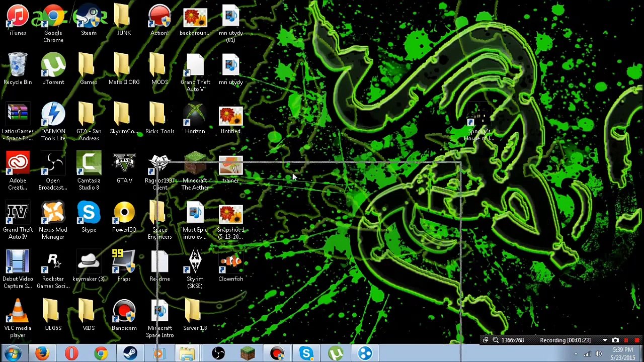Stop the recording with the red stop button

tap(637, 340)
